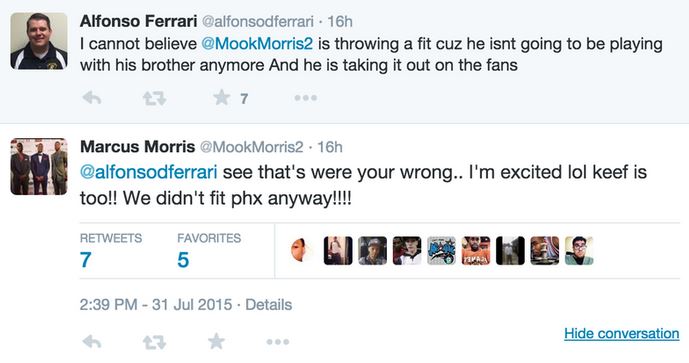Retweet Marcus Morris's tweet
The height and width of the screenshot is (363, 689).
(154, 342)
